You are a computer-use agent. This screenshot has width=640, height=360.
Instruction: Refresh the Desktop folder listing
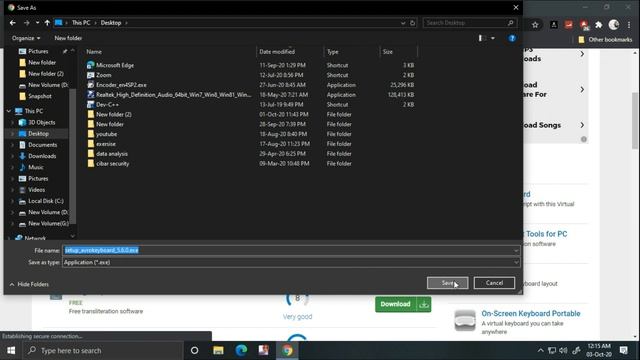[x=413, y=23]
